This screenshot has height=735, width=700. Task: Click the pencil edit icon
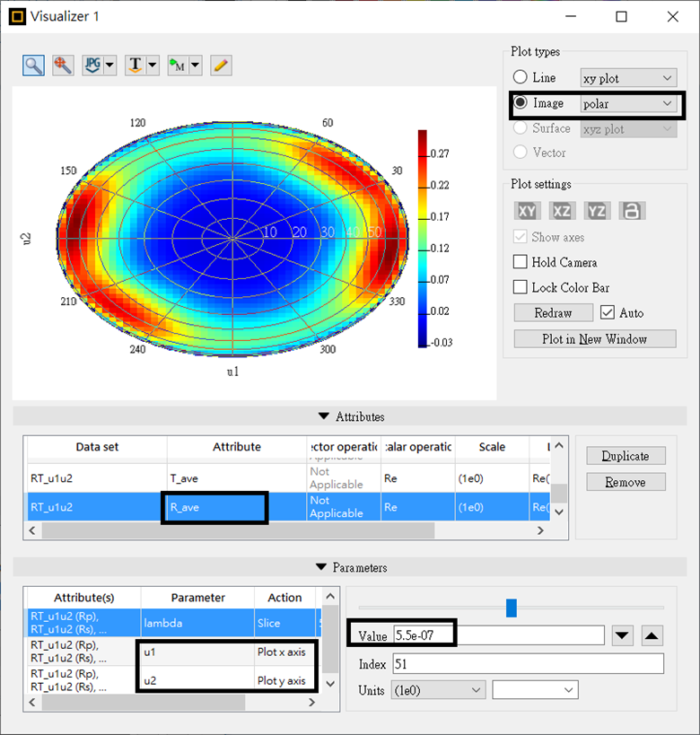tap(221, 66)
